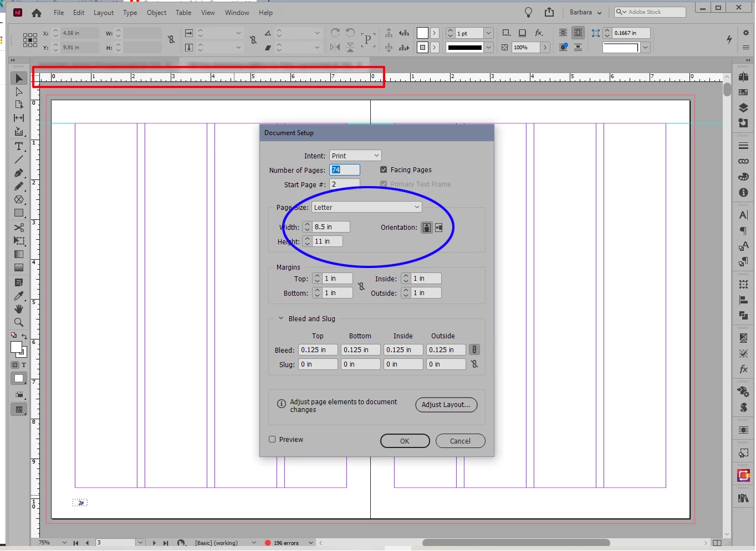This screenshot has width=756, height=551.
Task: Open the Object menu
Action: point(156,13)
